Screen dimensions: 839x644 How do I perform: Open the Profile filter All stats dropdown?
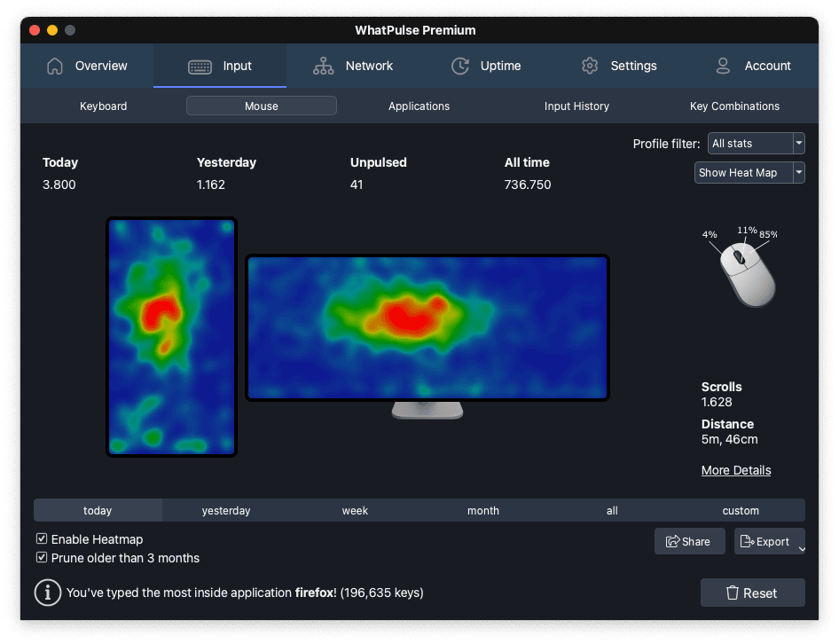(x=756, y=143)
